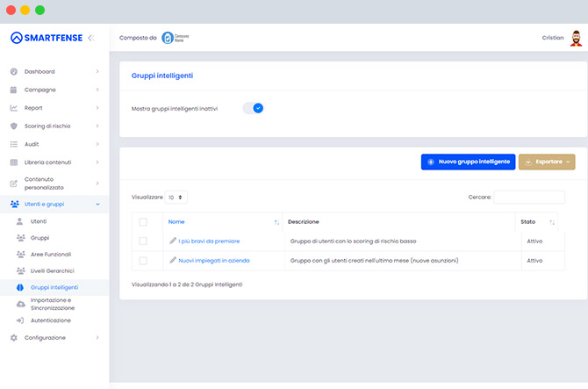Screen dimensions: 588x389
Task: Click pencil icon beside I più bravi da premiare
Action: 173,241
